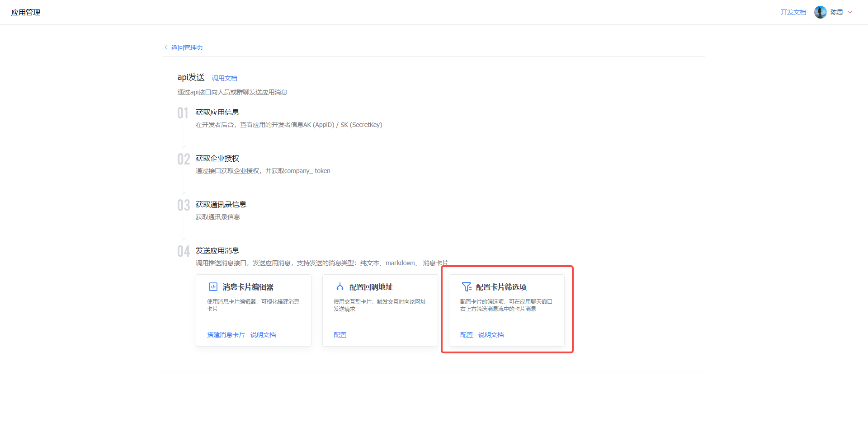Click the 搭建消息卡片 link
This screenshot has width=868, height=427.
tap(226, 335)
